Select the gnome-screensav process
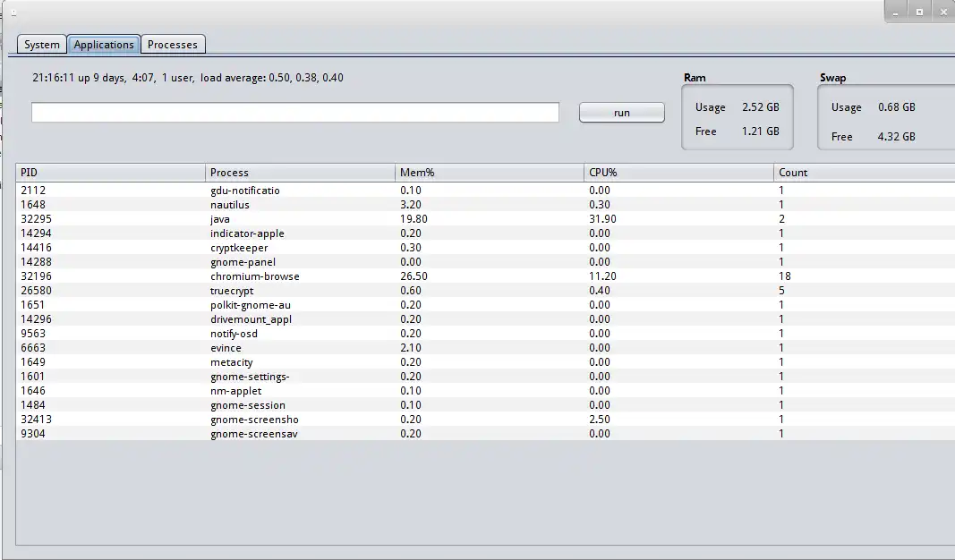955x560 pixels. pyautogui.click(x=254, y=433)
